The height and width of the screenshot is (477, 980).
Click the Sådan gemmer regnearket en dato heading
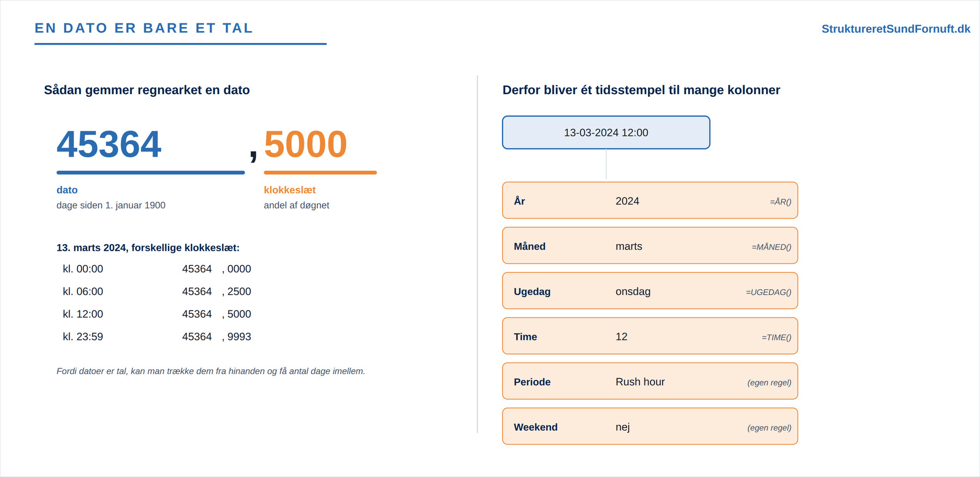pyautogui.click(x=147, y=90)
